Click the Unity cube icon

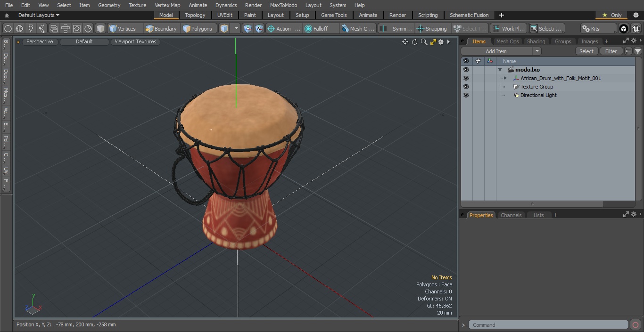[624, 29]
